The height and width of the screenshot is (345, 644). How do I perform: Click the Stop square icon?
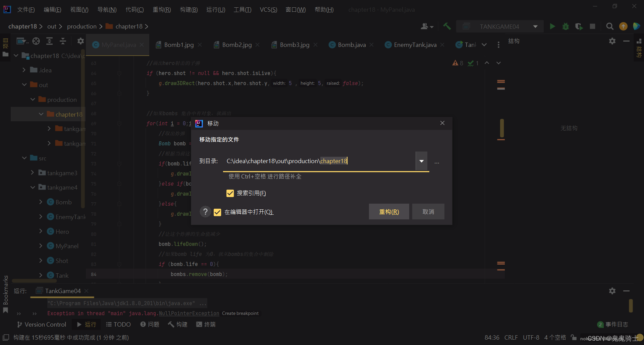point(593,26)
